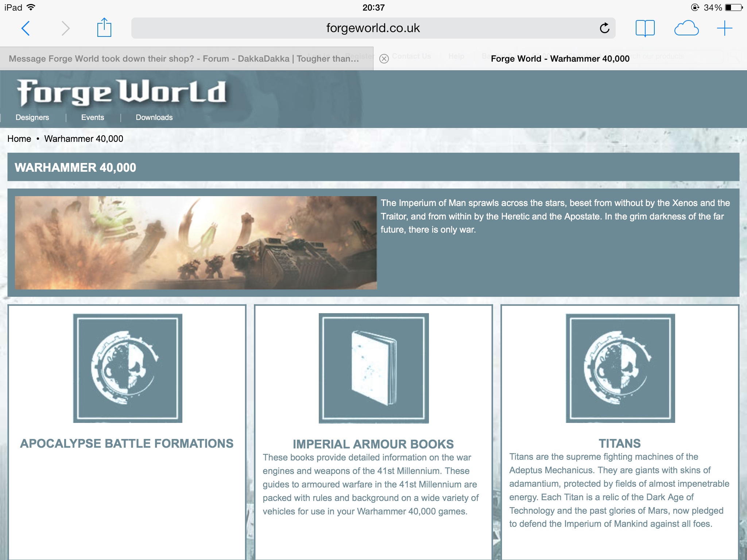Go to Home breadcrumb link
Image resolution: width=747 pixels, height=560 pixels.
(x=19, y=139)
